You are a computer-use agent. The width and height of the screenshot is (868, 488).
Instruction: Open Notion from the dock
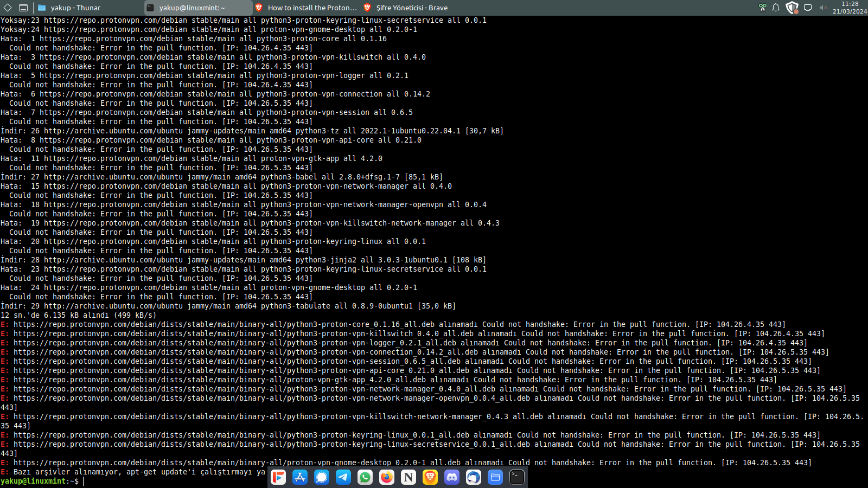pos(409,477)
